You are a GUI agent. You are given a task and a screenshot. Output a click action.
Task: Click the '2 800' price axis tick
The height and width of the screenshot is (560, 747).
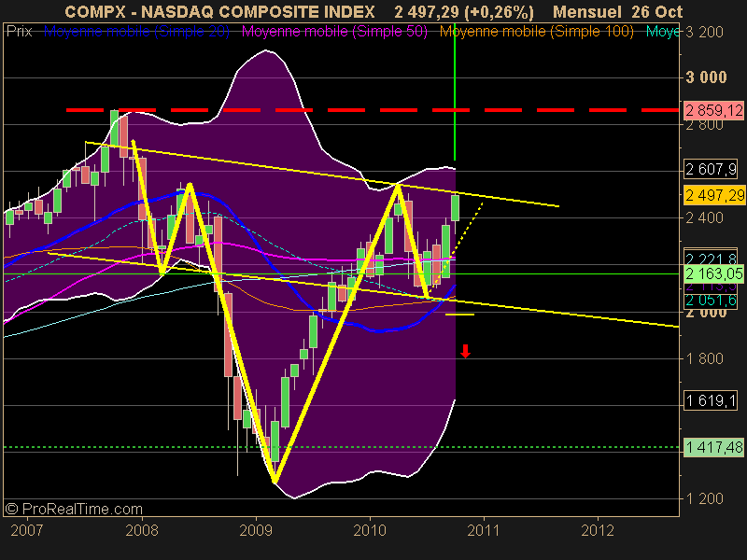point(704,126)
